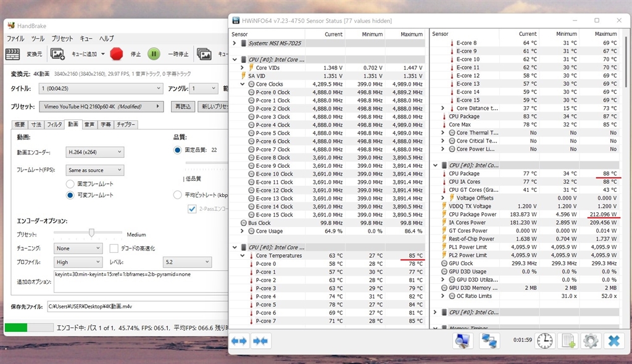Open HWiNFO settings gear icon

tap(591, 341)
